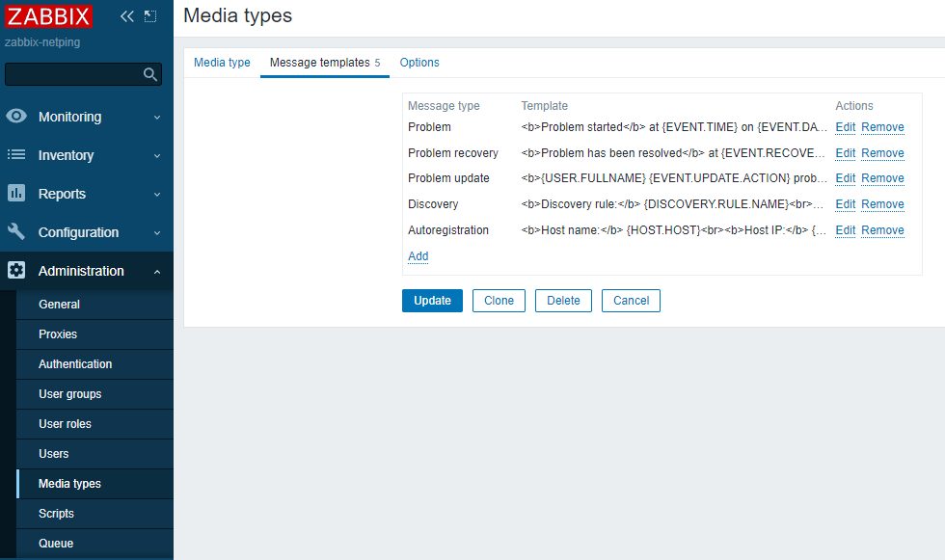Remove the Discovery message template

(882, 204)
